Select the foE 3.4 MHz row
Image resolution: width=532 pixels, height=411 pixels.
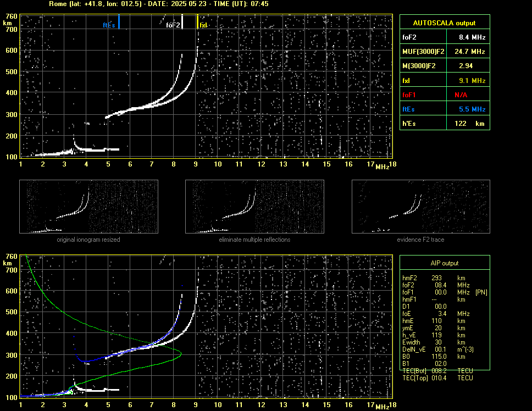point(436,314)
